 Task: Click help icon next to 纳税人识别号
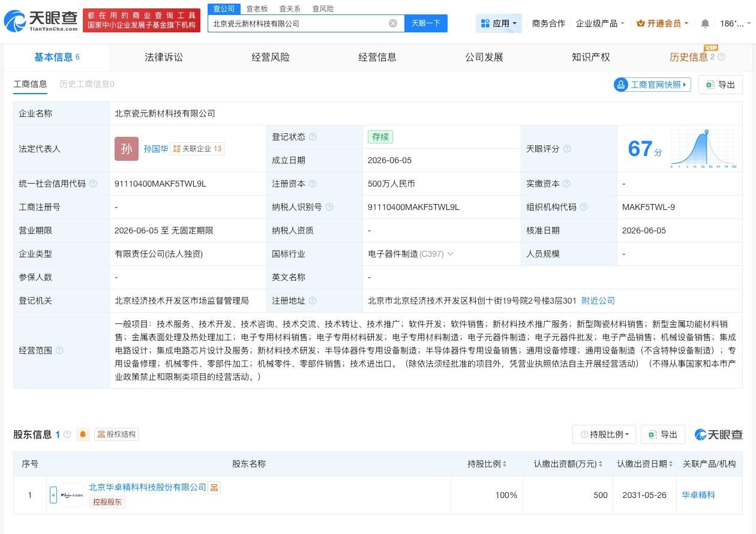click(x=329, y=207)
